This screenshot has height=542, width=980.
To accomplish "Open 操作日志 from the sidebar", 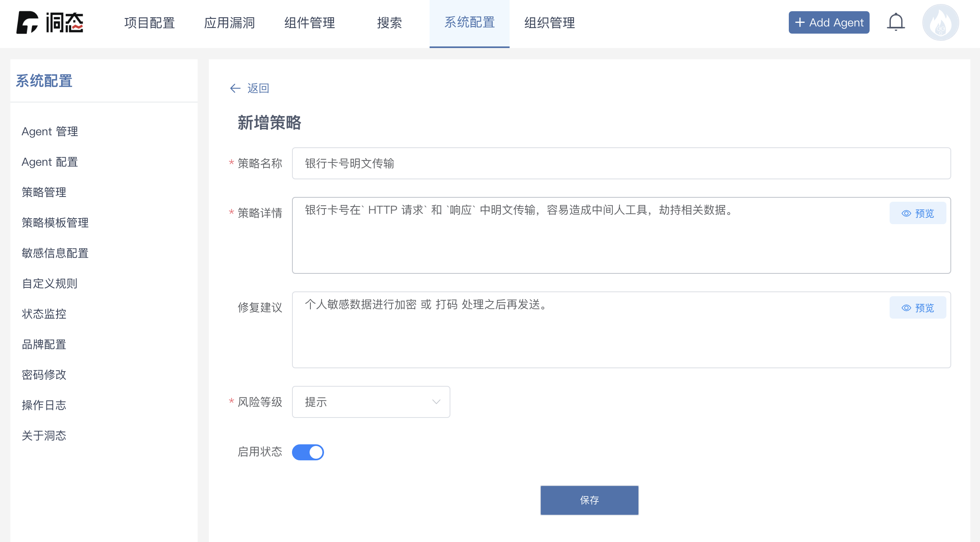I will click(44, 405).
